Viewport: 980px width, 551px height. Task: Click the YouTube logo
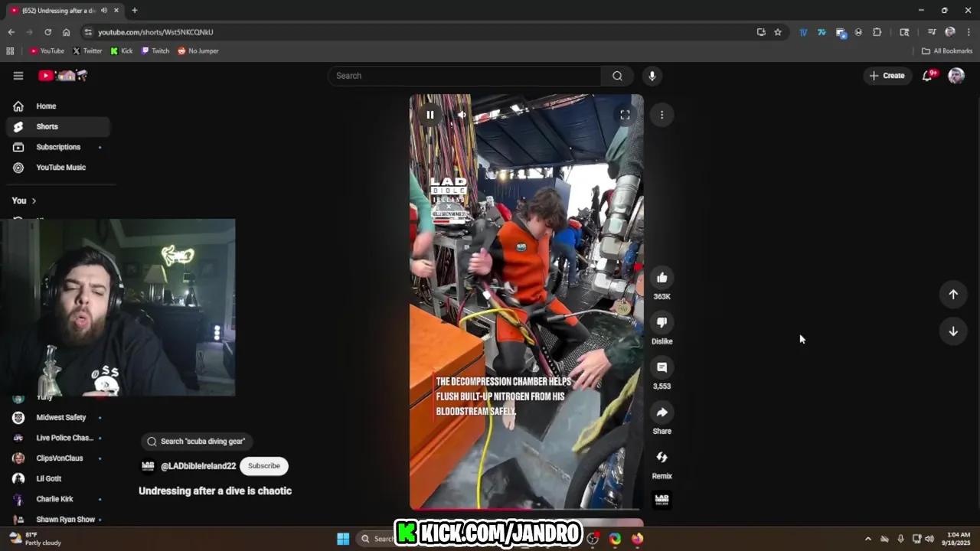point(64,76)
